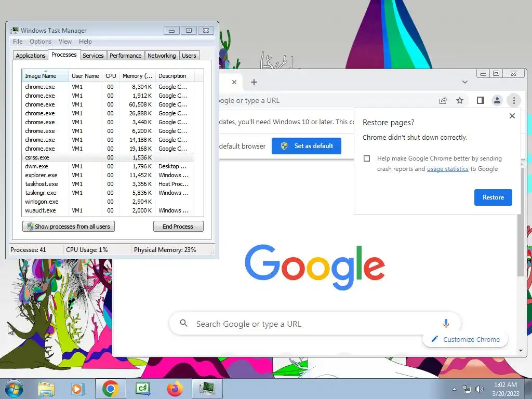
Task: Start voice search with microphone icon
Action: point(446,323)
